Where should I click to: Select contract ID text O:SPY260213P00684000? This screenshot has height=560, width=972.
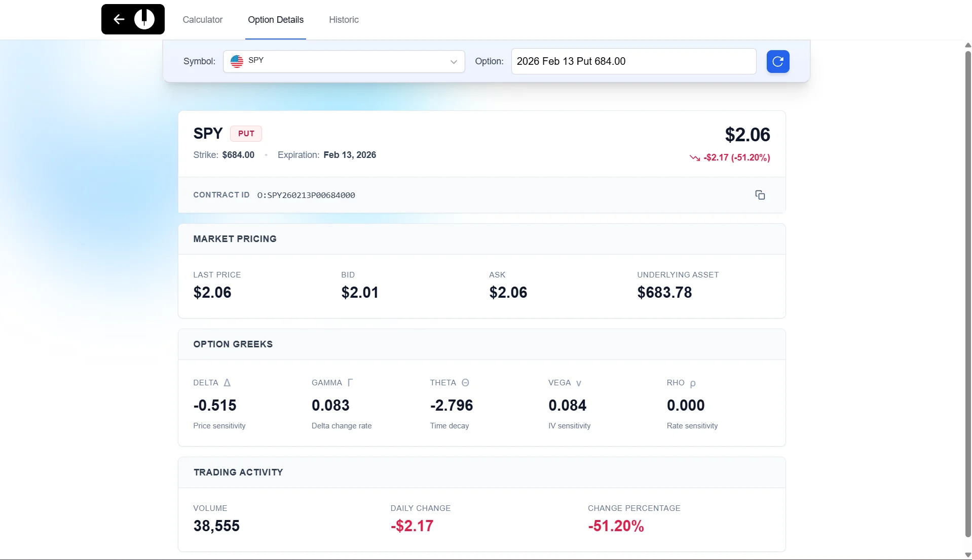pyautogui.click(x=306, y=195)
